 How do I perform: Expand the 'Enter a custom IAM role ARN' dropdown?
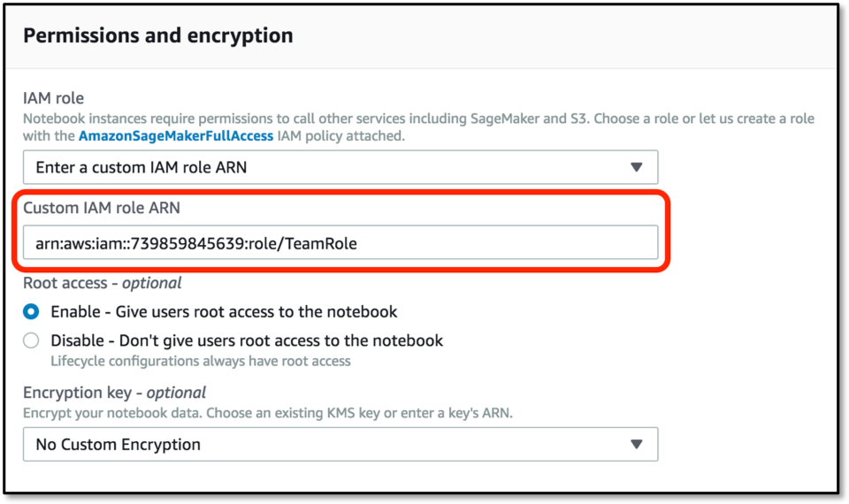tap(340, 167)
